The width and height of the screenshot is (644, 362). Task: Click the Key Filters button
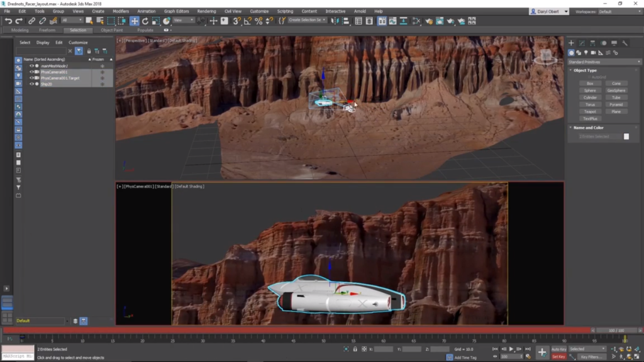(x=593, y=356)
